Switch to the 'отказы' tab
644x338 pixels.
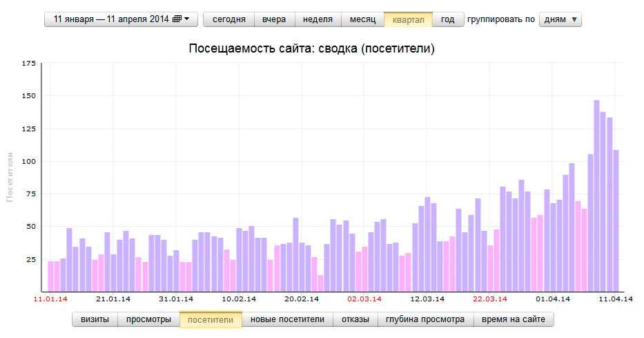(x=355, y=319)
